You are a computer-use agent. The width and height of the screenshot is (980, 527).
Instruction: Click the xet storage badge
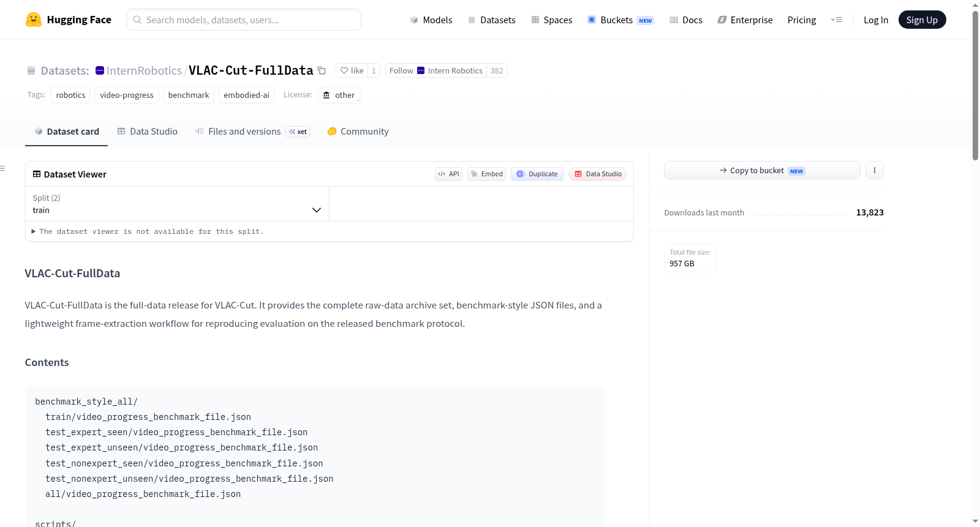[x=298, y=132]
